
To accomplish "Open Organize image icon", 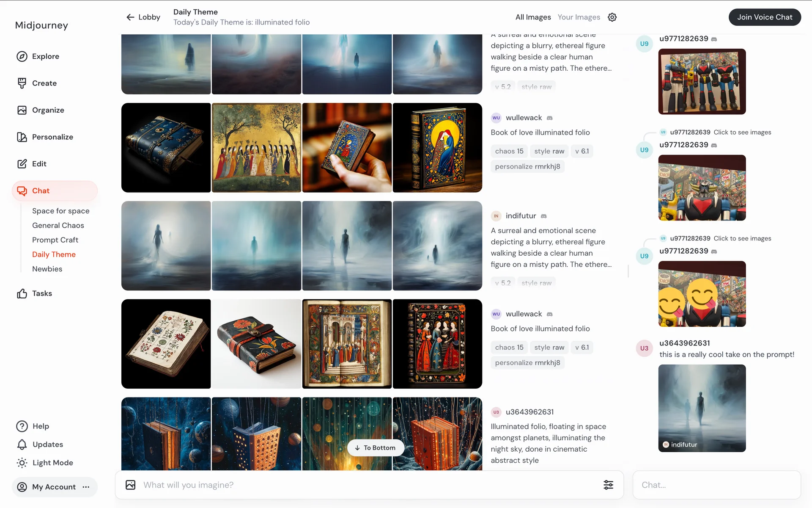I will 22,110.
